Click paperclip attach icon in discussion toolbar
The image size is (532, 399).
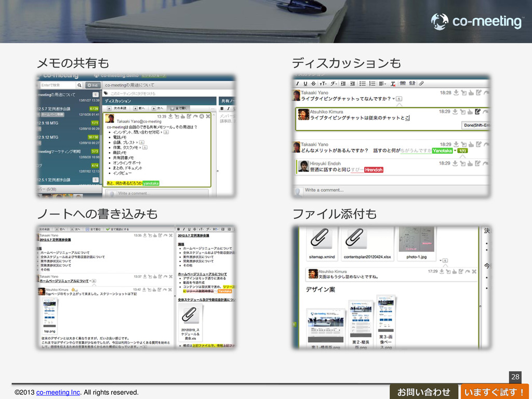pos(421,84)
